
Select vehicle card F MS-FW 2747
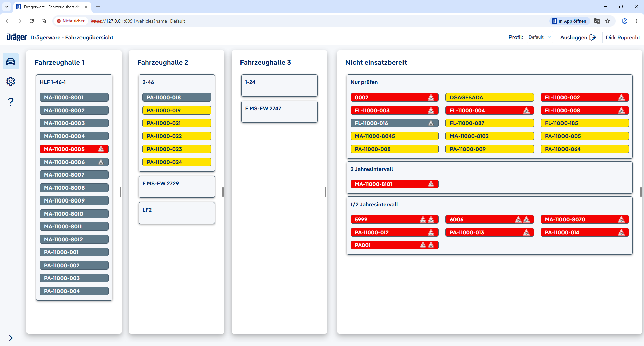click(279, 112)
